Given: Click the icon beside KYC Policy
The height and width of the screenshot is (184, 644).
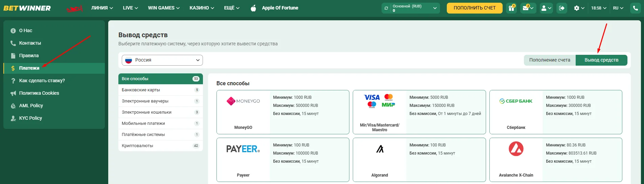Looking at the screenshot, I should tap(13, 118).
